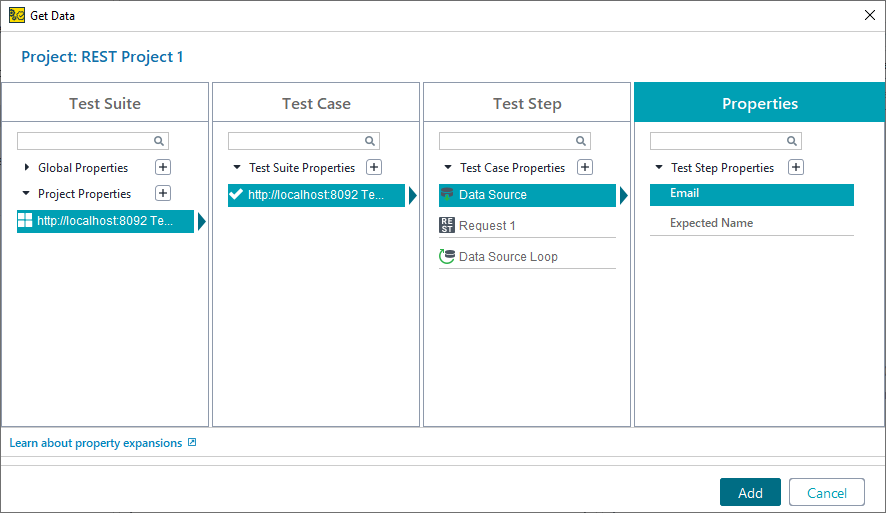This screenshot has width=886, height=513.
Task: Click arrow next to selected test suite
Action: coord(202,221)
